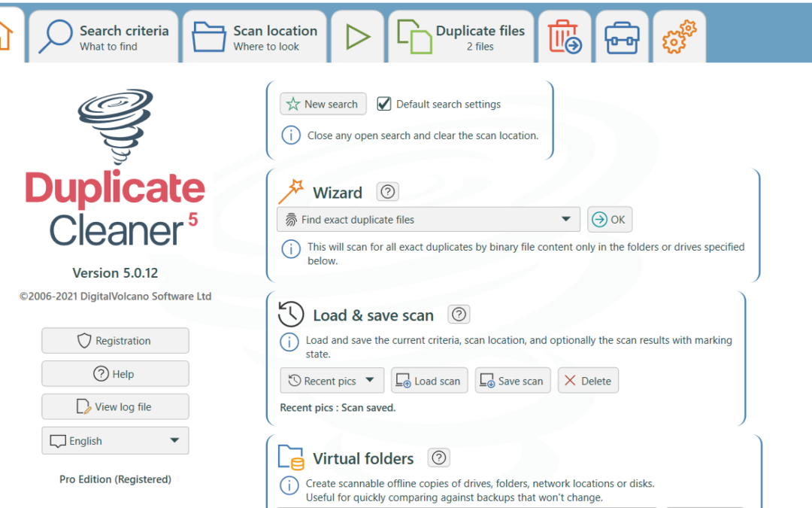Click the Load scan button
The image size is (812, 508).
[429, 381]
